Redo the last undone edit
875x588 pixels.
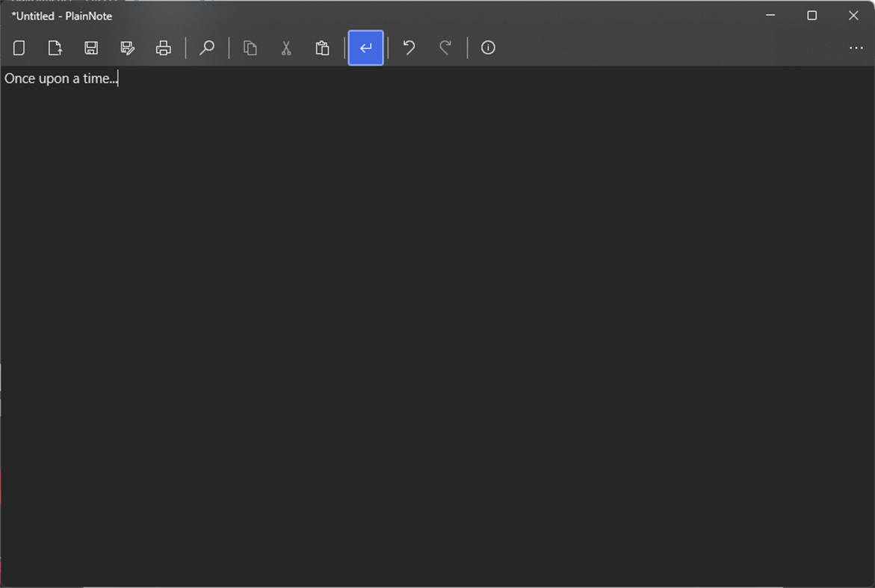(x=445, y=47)
